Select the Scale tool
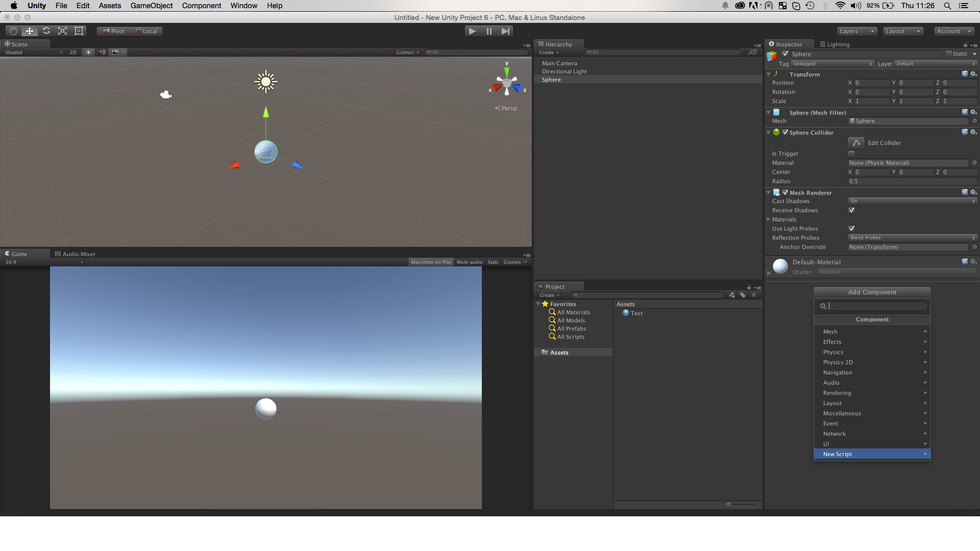The image size is (980, 551). (62, 31)
